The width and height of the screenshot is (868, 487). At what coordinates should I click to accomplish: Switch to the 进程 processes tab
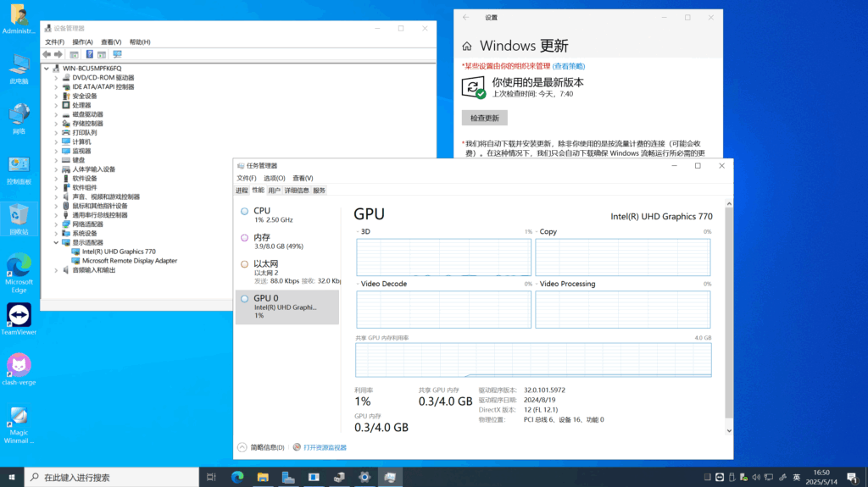pos(242,191)
